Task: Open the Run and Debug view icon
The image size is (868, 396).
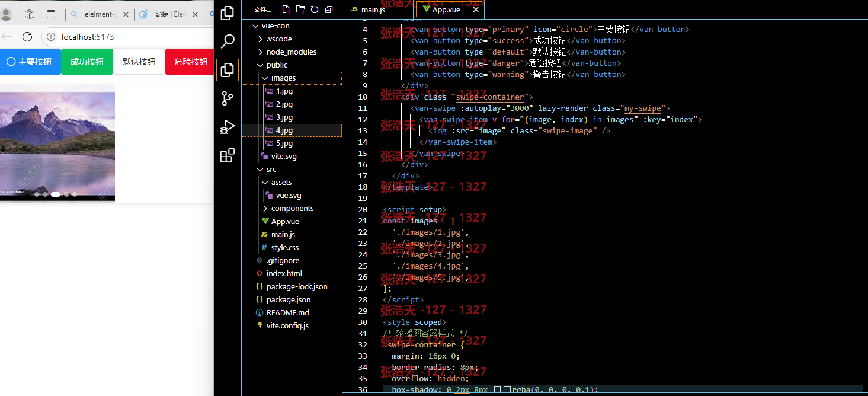Action: [x=228, y=127]
